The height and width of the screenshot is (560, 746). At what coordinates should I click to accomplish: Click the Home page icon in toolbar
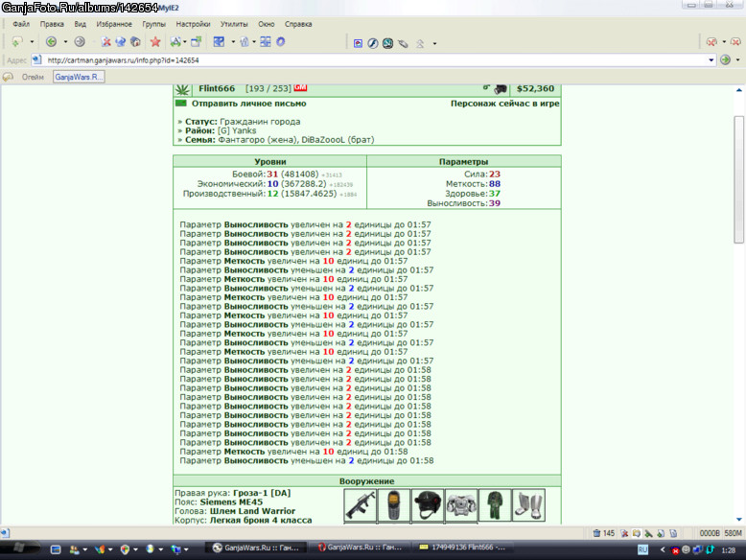click(135, 42)
